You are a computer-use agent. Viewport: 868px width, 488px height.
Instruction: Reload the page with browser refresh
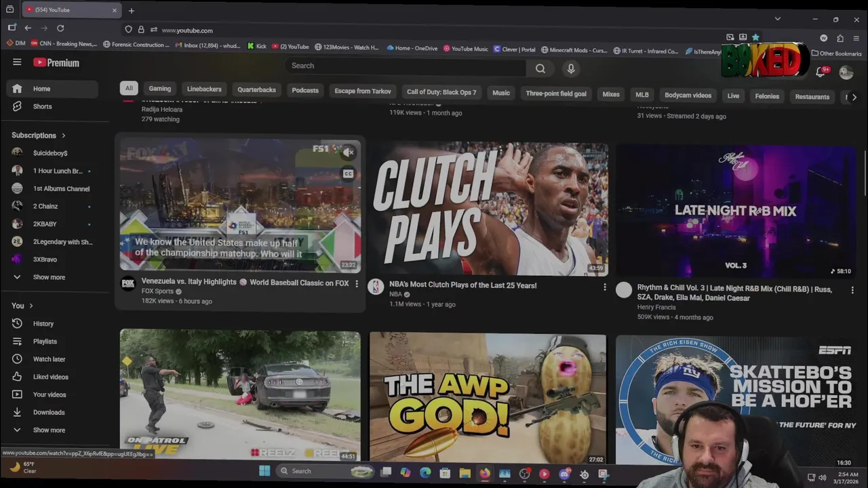[60, 28]
